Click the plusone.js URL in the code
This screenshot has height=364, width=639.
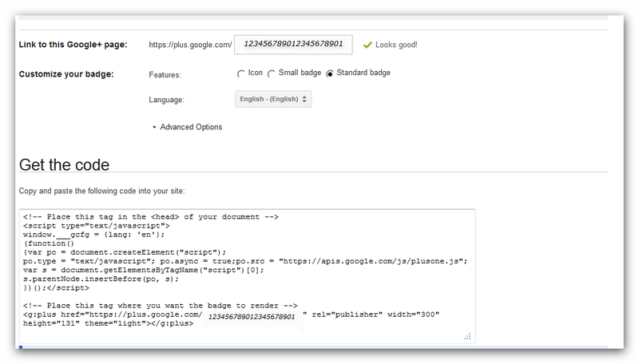(x=373, y=261)
